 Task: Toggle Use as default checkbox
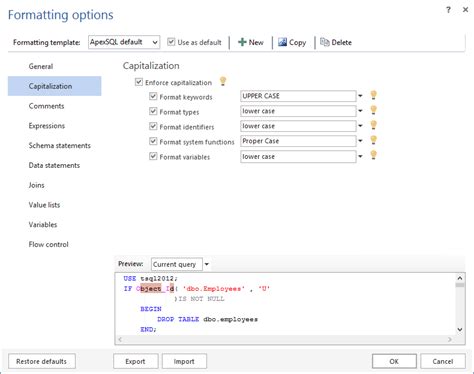tap(171, 42)
